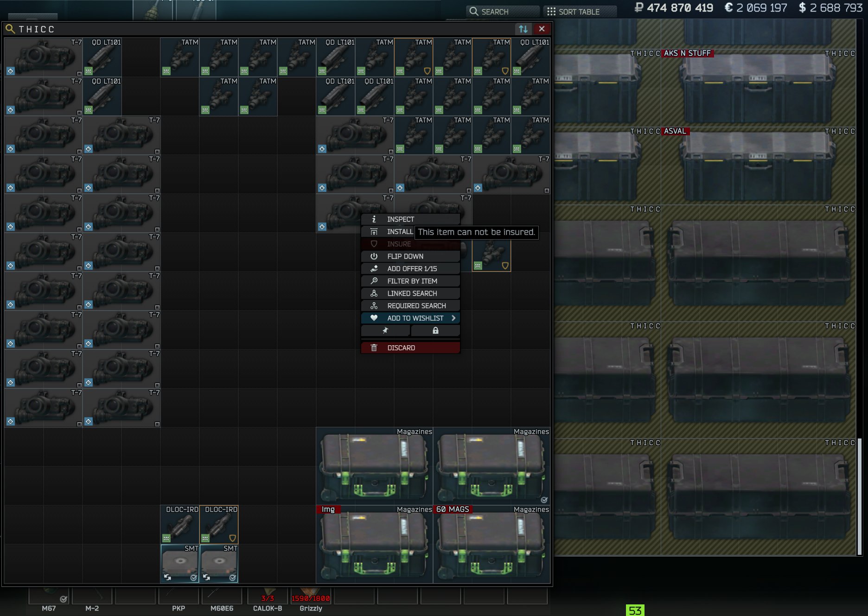
Task: Click the dollar balance 2 688 793
Action: click(830, 8)
